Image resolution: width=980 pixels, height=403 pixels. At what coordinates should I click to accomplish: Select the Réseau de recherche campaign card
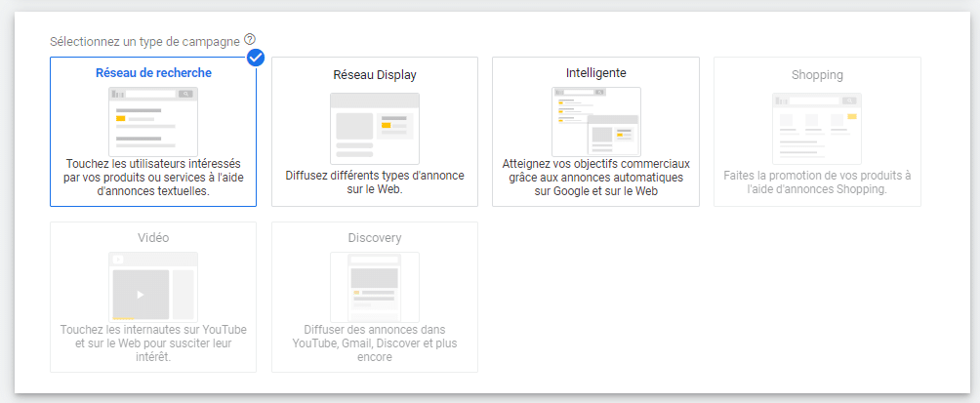pyautogui.click(x=153, y=132)
